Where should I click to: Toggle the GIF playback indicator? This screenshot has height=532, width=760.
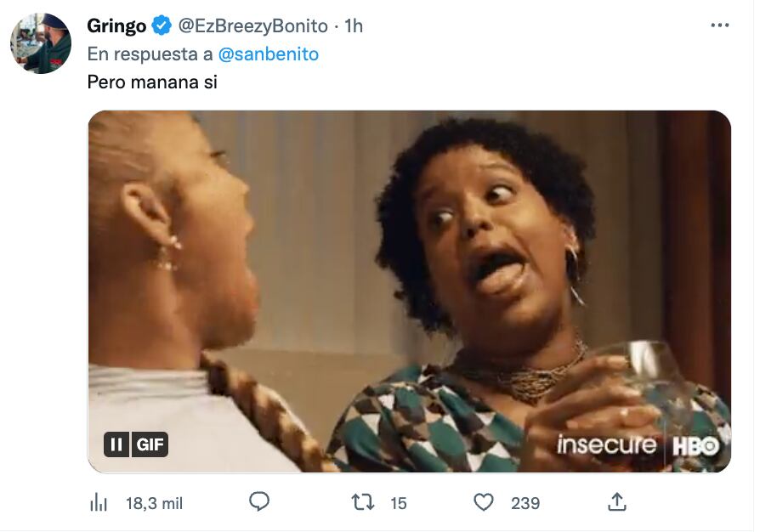[116, 444]
